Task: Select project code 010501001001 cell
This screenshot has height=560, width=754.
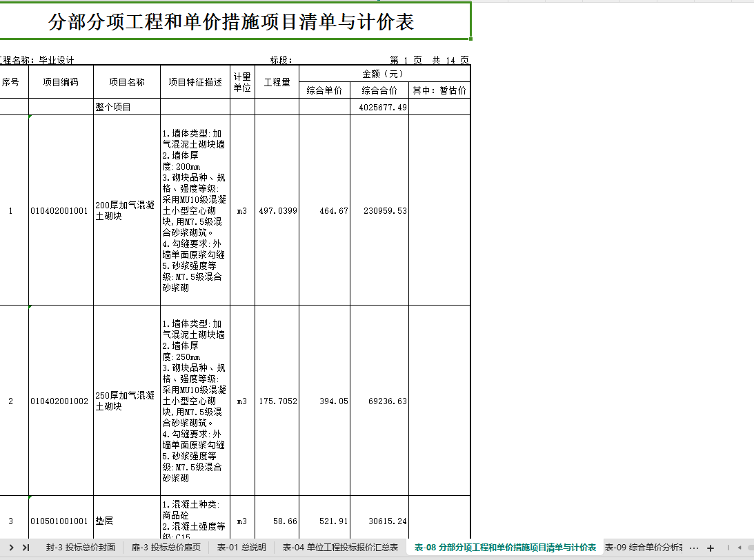Action: pos(61,518)
